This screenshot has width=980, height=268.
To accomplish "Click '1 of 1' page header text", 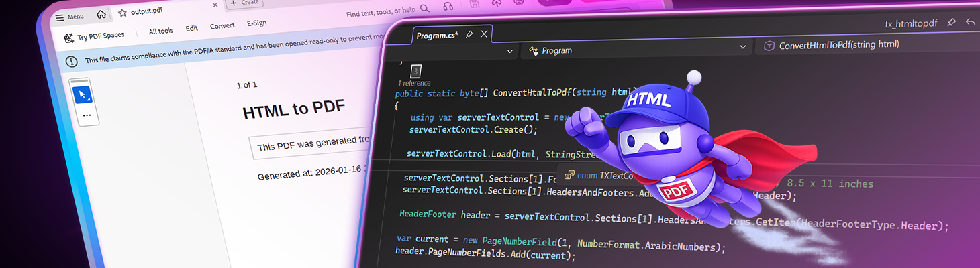I will [x=247, y=85].
